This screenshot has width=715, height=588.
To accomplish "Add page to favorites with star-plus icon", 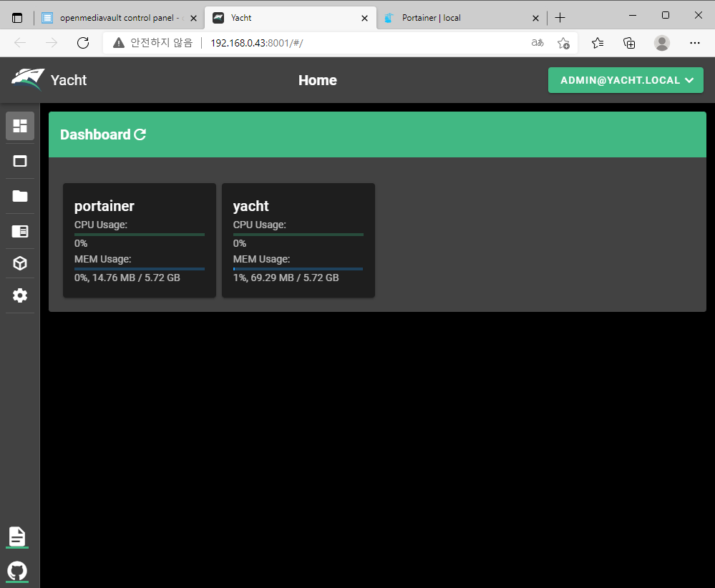I will (563, 43).
